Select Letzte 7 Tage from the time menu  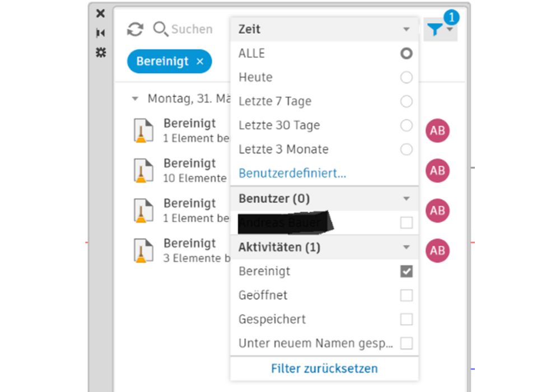pos(407,101)
